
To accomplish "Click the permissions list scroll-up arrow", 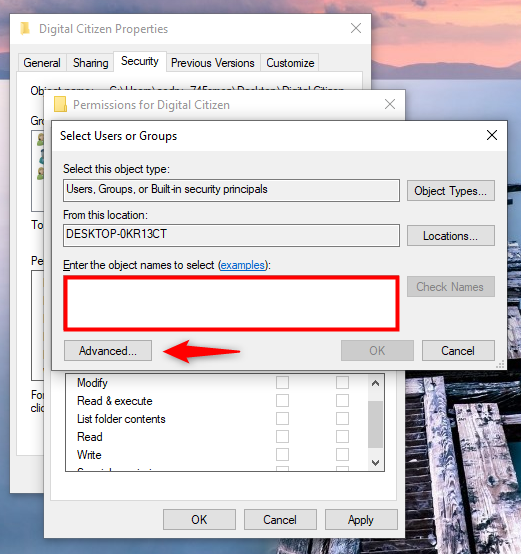I will (375, 383).
